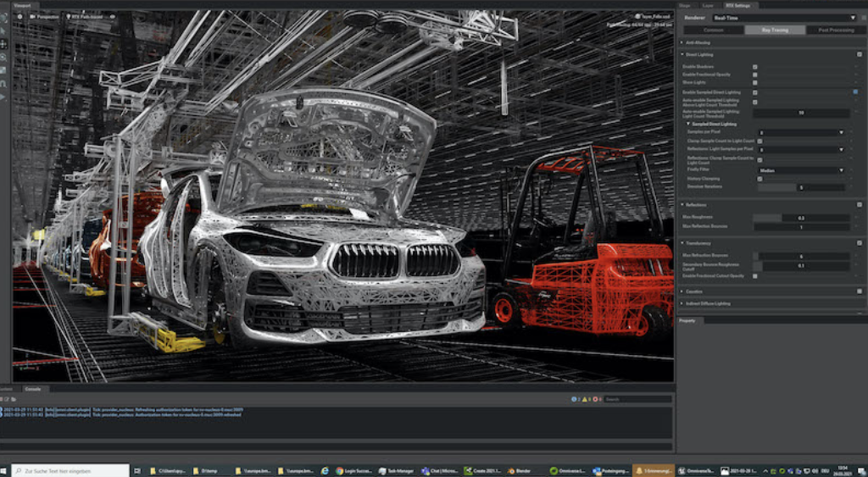Toggle Enable Sampled Direct Lighting checkbox

[755, 92]
